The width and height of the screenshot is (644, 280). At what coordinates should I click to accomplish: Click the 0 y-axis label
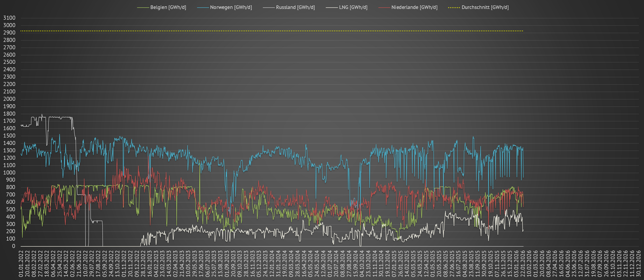pyautogui.click(x=14, y=246)
